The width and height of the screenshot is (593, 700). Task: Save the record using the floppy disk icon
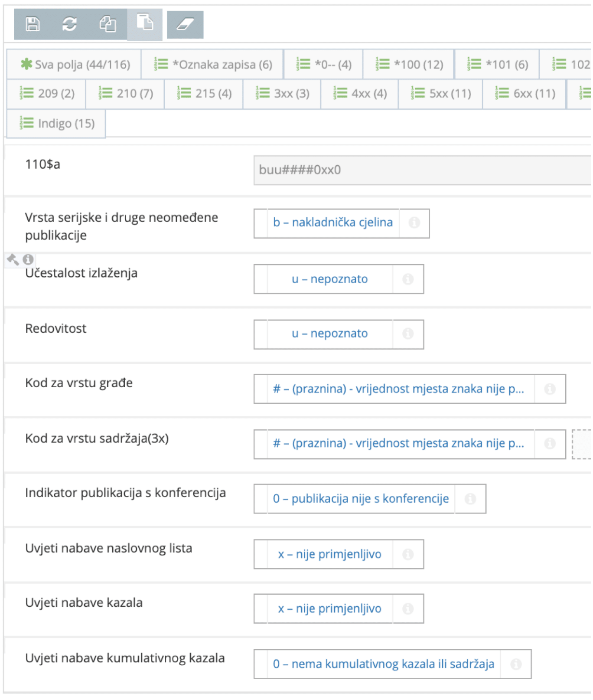click(32, 25)
